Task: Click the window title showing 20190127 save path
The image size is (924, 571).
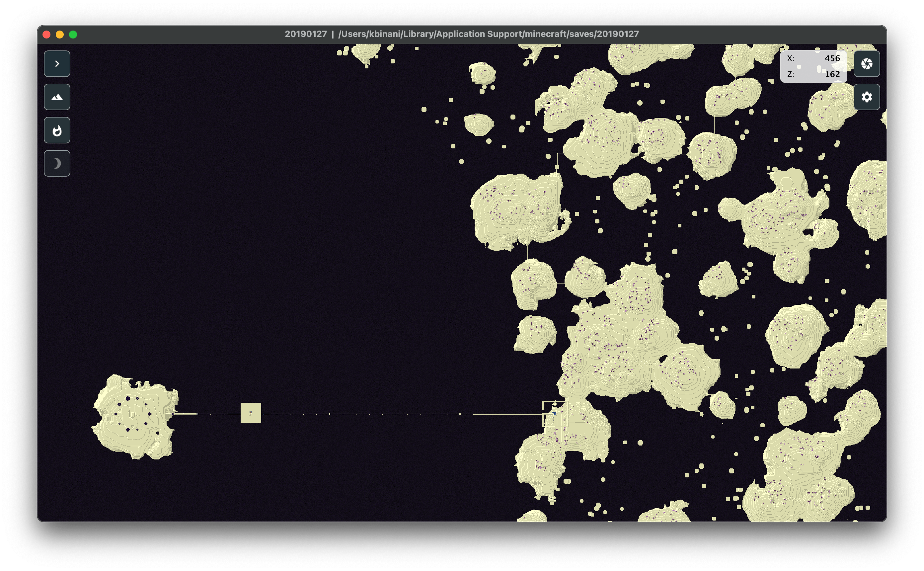Action: pos(462,34)
